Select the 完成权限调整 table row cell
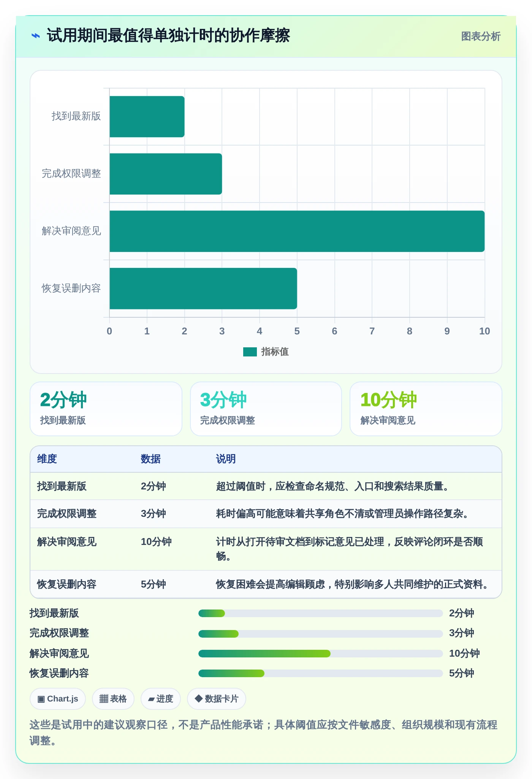The width and height of the screenshot is (532, 779). (x=67, y=514)
